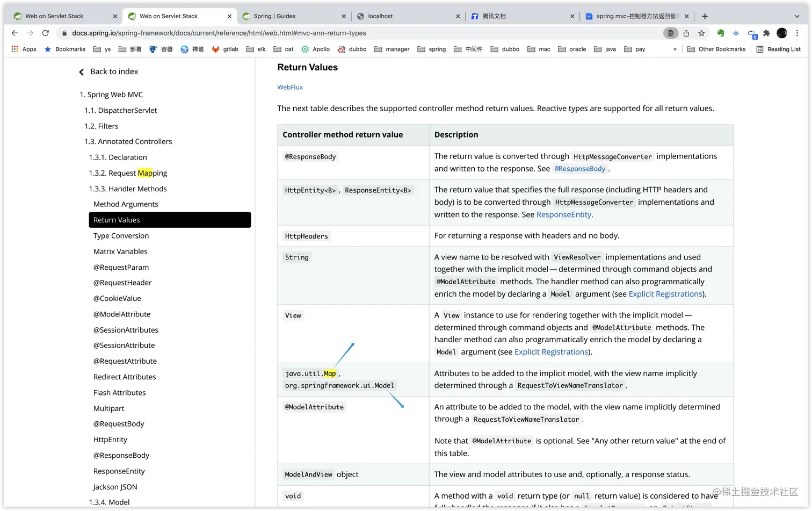Open the tab search dropdown arrow
This screenshot has width=812, height=511.
[796, 16]
